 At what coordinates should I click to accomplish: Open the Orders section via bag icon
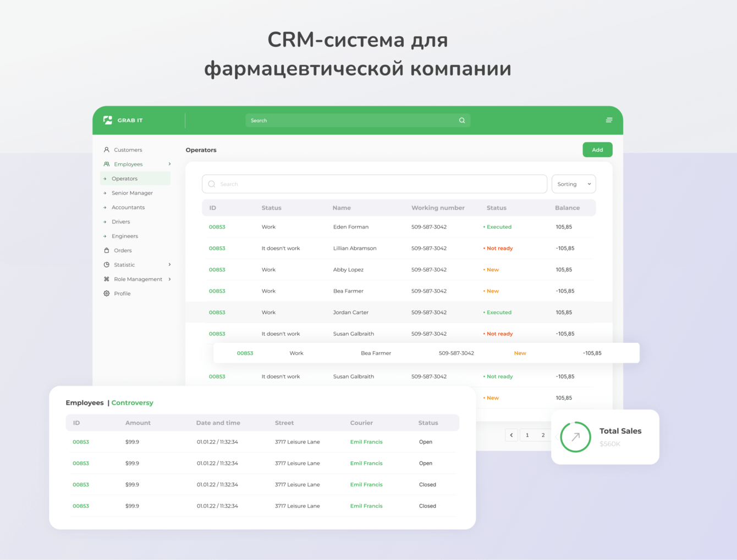click(x=106, y=250)
